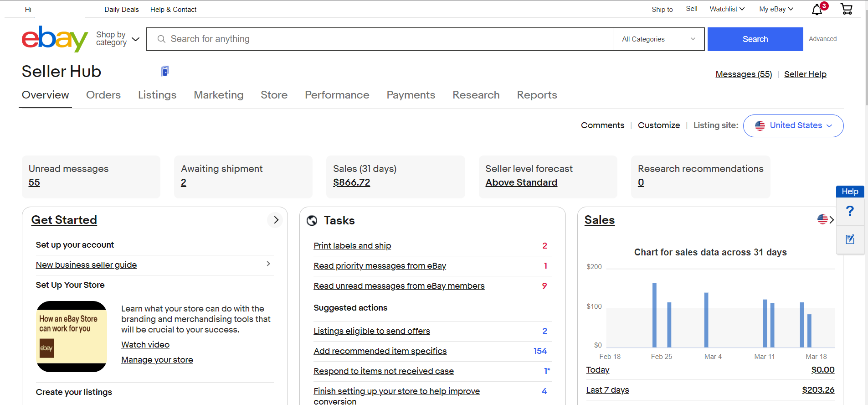Click the Comments link
868x405 pixels.
click(602, 125)
